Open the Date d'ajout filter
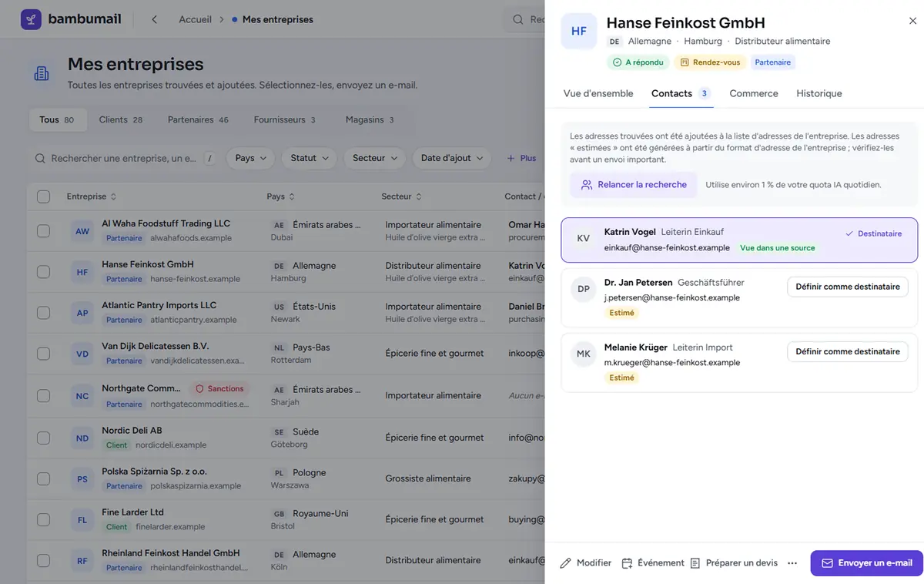924x584 pixels. pos(451,158)
